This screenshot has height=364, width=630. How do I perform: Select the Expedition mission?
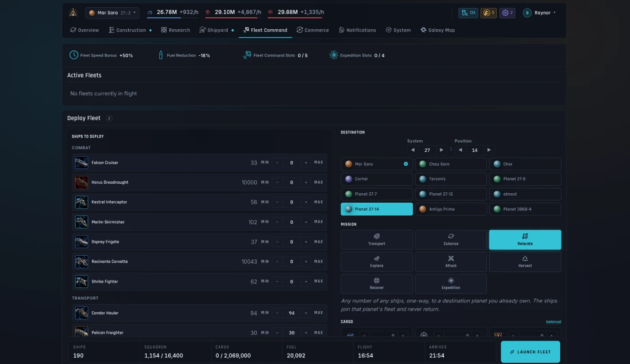pyautogui.click(x=451, y=284)
